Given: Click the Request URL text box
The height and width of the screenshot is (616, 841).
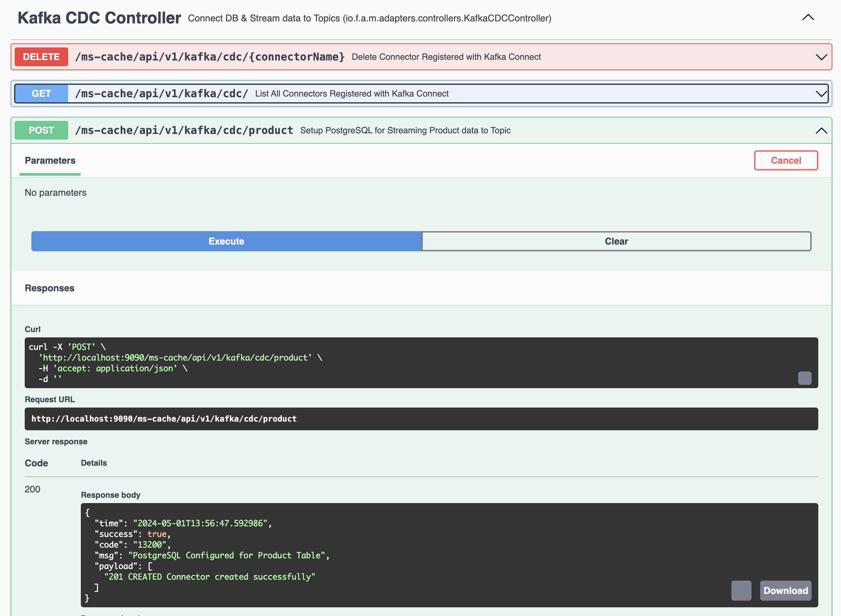Looking at the screenshot, I should [x=421, y=419].
